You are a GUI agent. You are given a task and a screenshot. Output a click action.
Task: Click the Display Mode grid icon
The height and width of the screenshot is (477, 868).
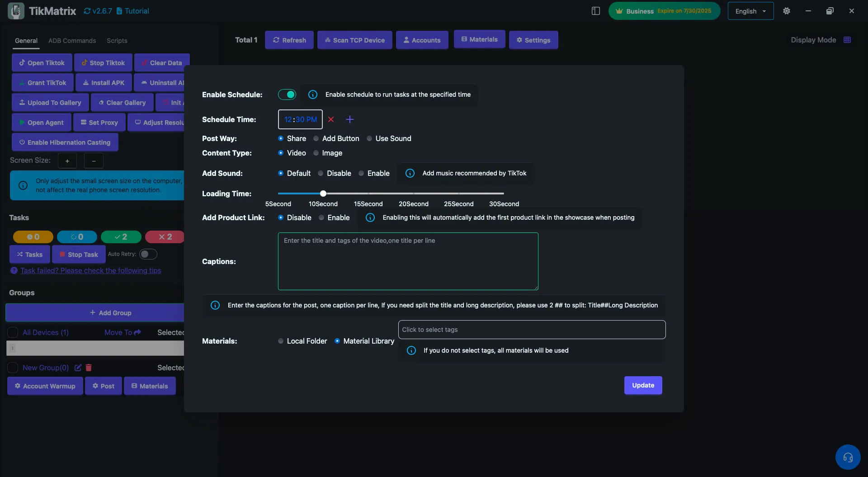tap(847, 40)
